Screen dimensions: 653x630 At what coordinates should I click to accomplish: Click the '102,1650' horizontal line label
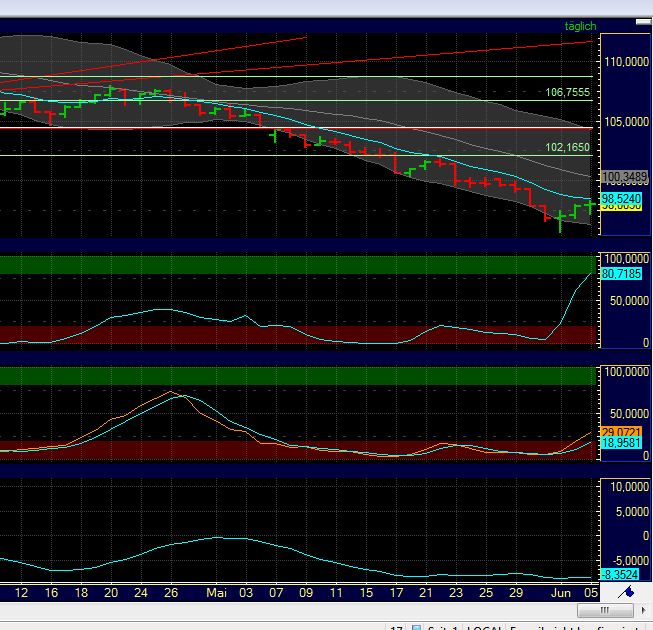coord(567,147)
